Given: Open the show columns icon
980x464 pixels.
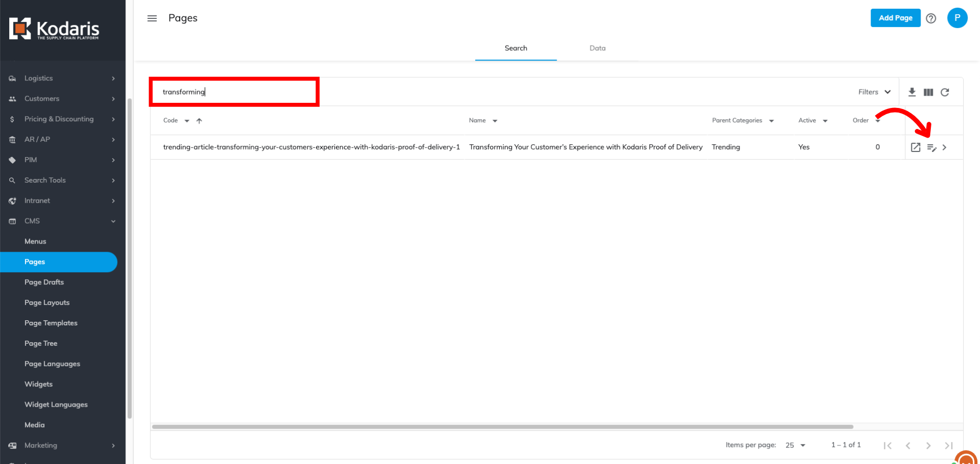Looking at the screenshot, I should (928, 92).
